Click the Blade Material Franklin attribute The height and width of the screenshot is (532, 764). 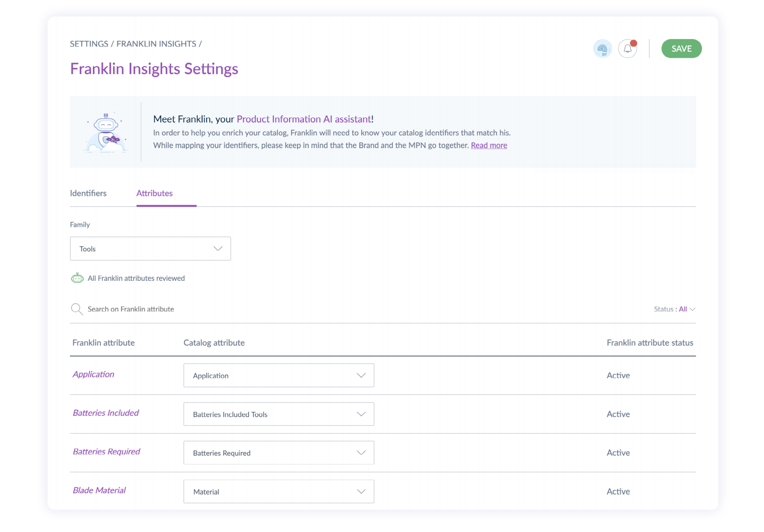(99, 490)
